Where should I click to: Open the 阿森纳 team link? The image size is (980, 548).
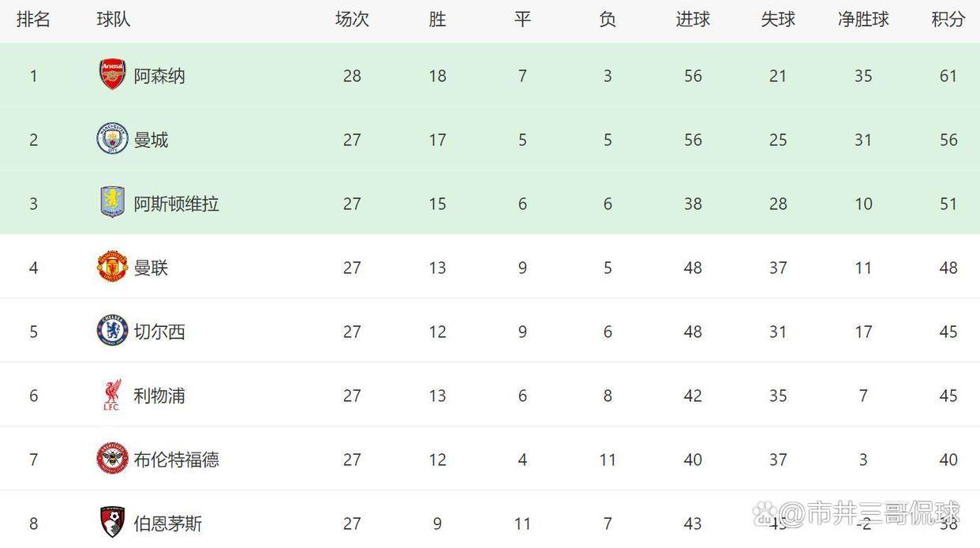pos(159,76)
